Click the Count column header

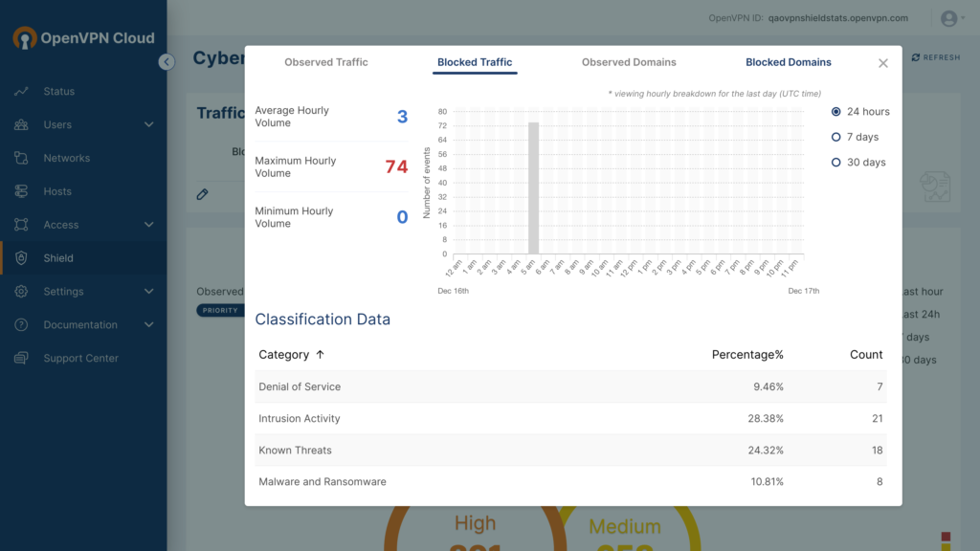[865, 355]
